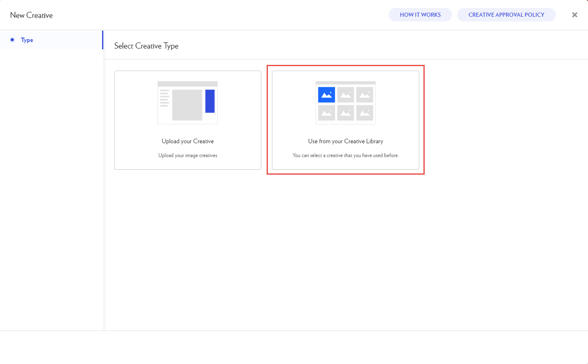Open the CREATIVE APPROVAL POLICY link
The height and width of the screenshot is (364, 588).
coord(506,15)
